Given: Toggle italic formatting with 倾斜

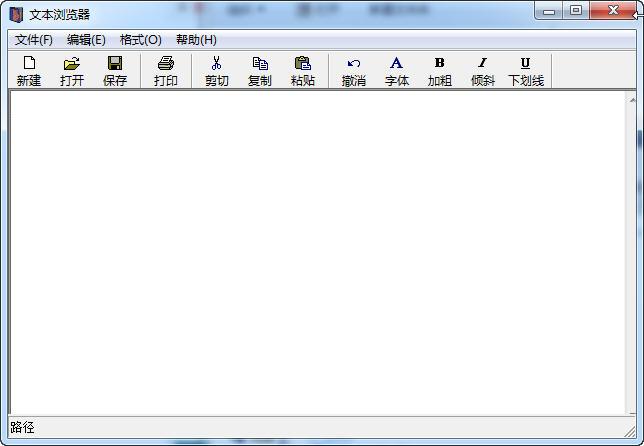Looking at the screenshot, I should click(483, 71).
